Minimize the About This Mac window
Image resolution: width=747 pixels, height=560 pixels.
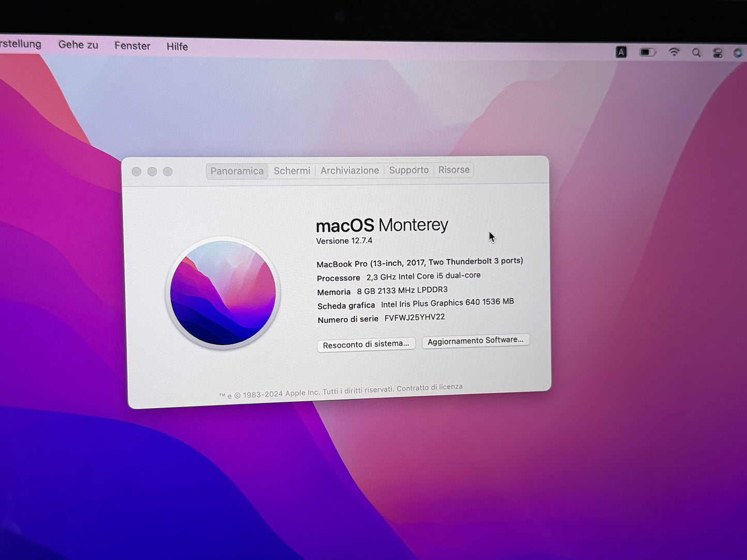coord(152,172)
